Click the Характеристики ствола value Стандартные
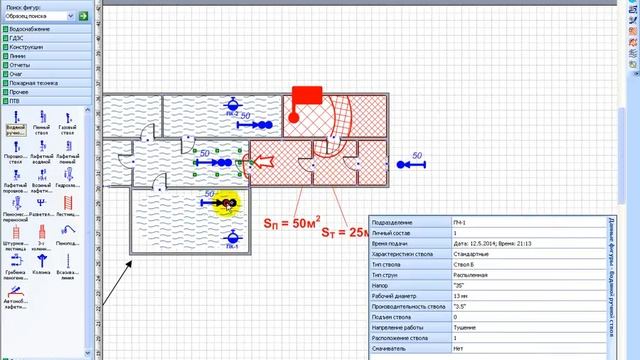Screen dimensions: 640x360 [x=529, y=254]
